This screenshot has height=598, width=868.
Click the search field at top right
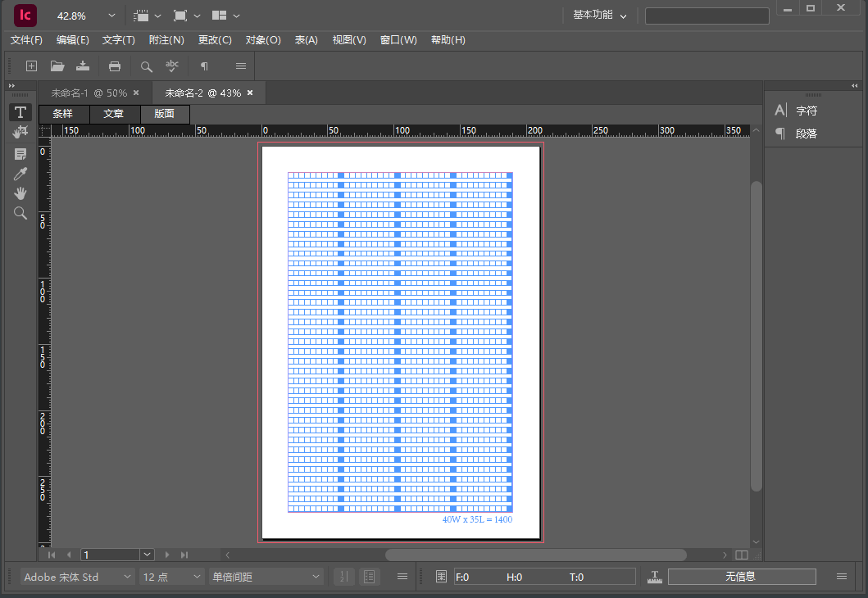click(707, 16)
